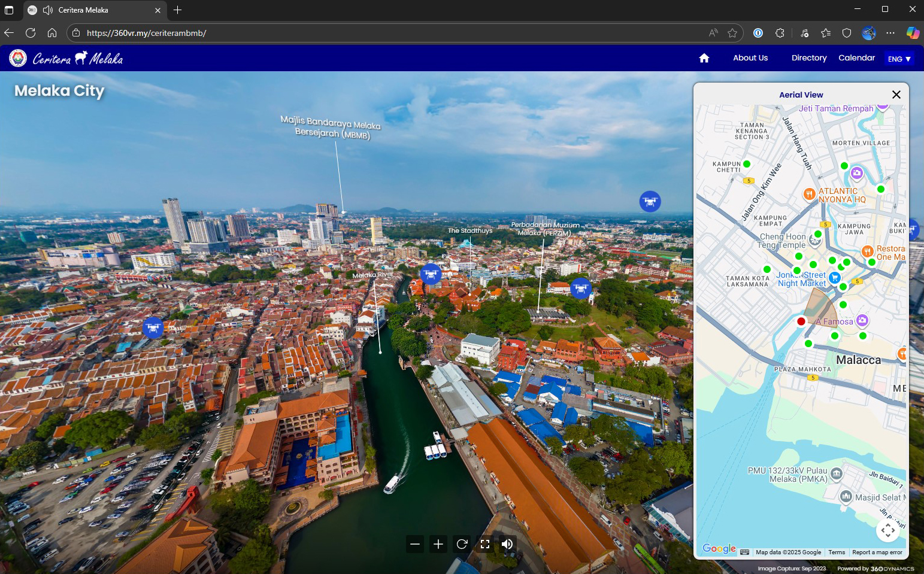This screenshot has height=574, width=924.
Task: Select the Home icon in the navigation bar
Action: click(x=704, y=57)
